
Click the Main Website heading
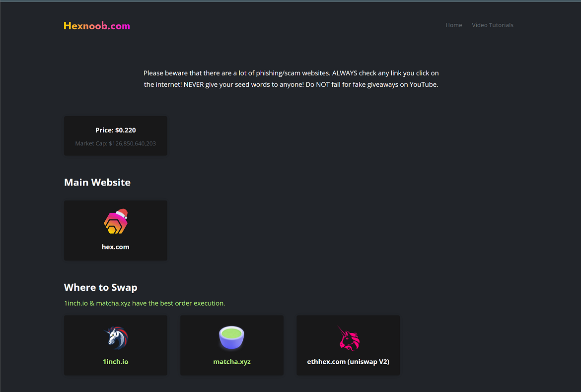pyautogui.click(x=97, y=183)
